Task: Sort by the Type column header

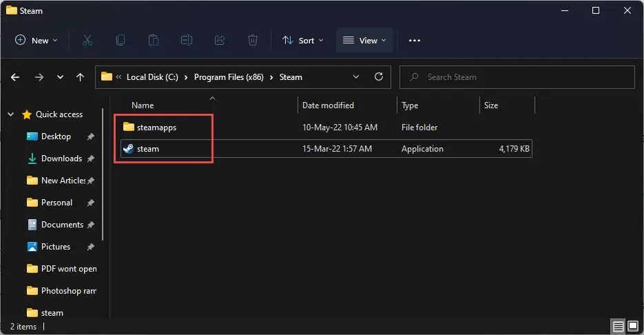Action: click(x=410, y=105)
